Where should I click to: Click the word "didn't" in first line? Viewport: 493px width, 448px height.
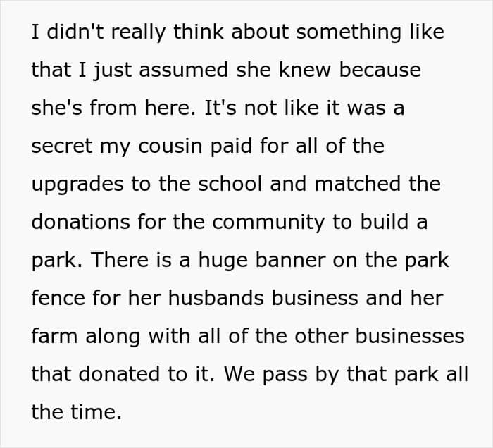coord(75,32)
